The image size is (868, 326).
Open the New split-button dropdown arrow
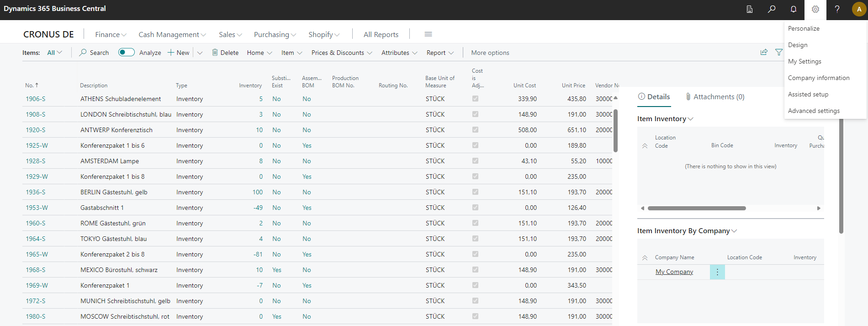pyautogui.click(x=200, y=53)
